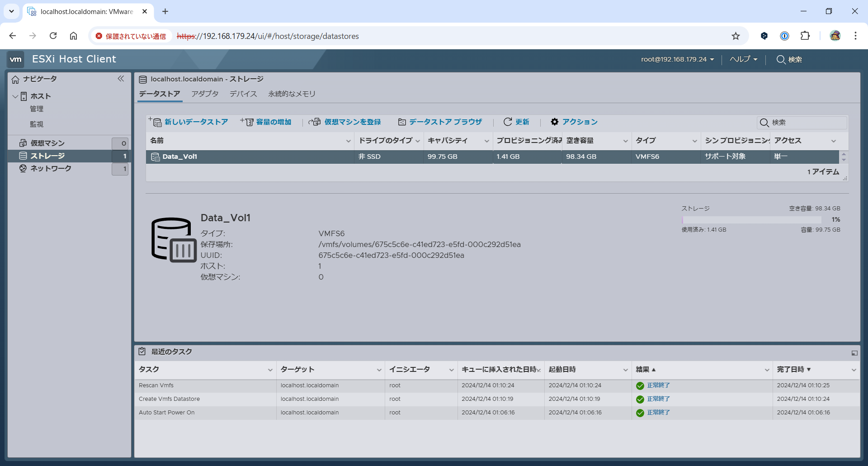Open the browser profile avatar

(835, 36)
